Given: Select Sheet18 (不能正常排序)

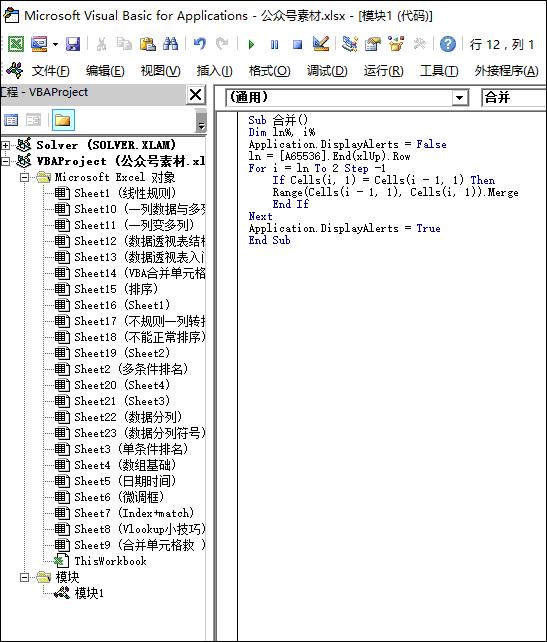Looking at the screenshot, I should pos(129,337).
